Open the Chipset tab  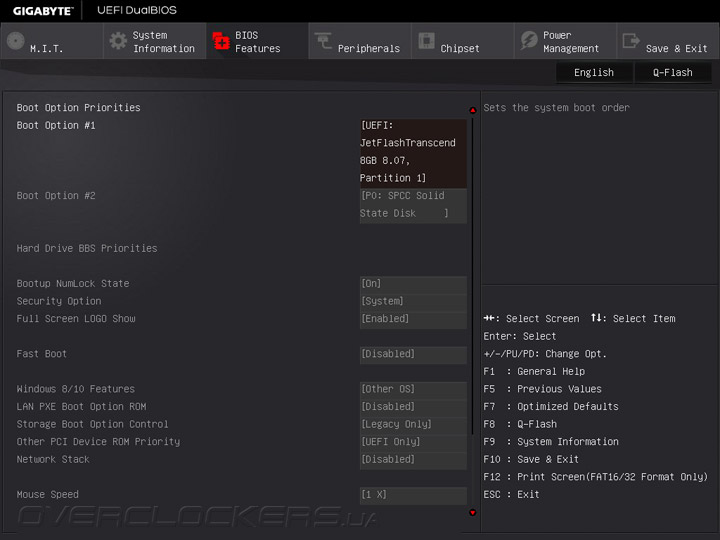(x=462, y=41)
